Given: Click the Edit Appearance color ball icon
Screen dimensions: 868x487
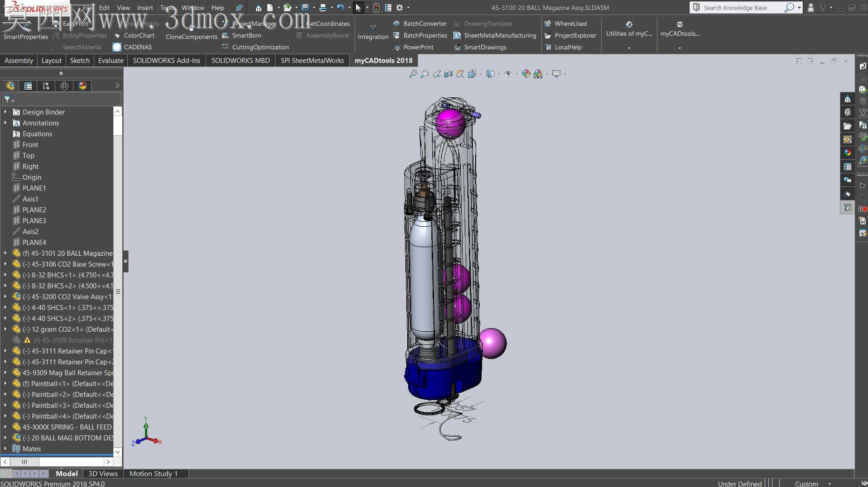Looking at the screenshot, I should (526, 74).
